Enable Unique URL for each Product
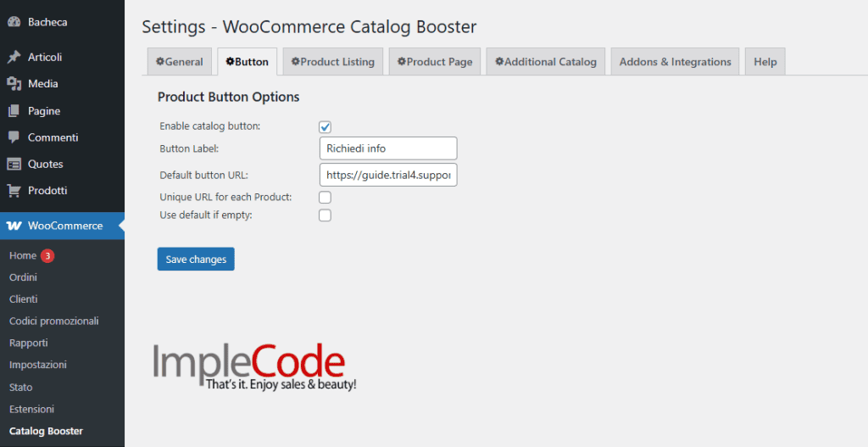The width and height of the screenshot is (868, 447). 325,197
